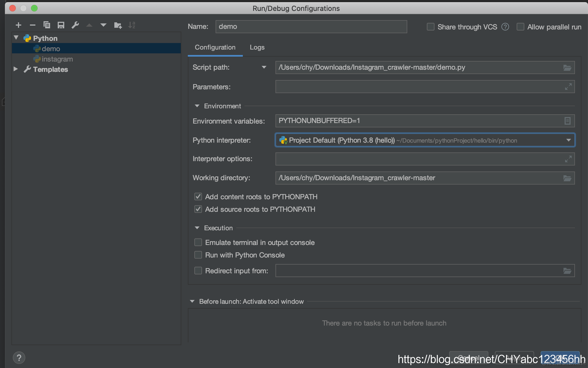This screenshot has width=588, height=368.
Task: Enable Share through VCS checkbox
Action: click(x=430, y=27)
